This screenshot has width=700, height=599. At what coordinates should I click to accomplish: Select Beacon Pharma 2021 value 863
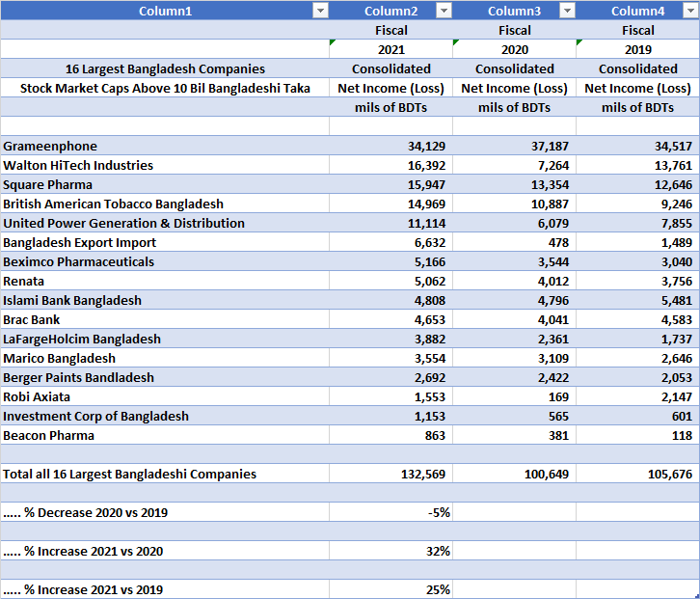391,435
